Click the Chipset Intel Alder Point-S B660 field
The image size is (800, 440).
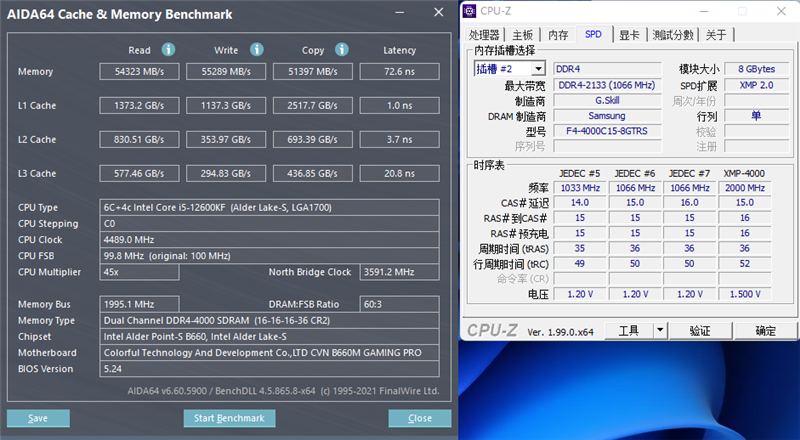269,336
